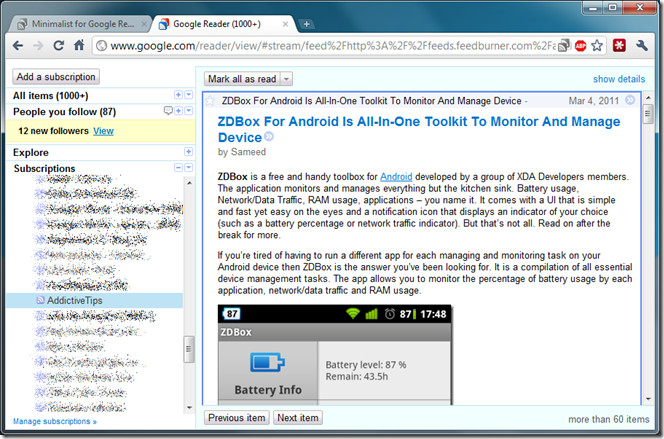Expand the Explore section with plus icon
This screenshot has height=439, width=664.
coord(188,152)
